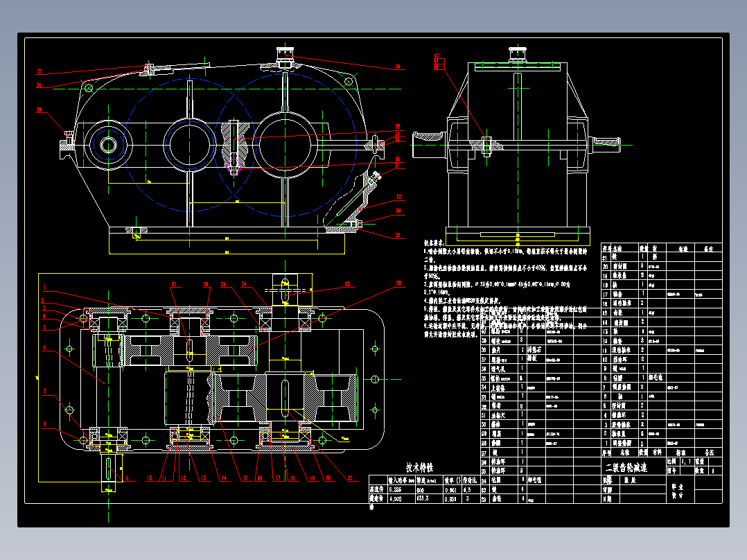Select part label 23 by output shaft

[347, 284]
